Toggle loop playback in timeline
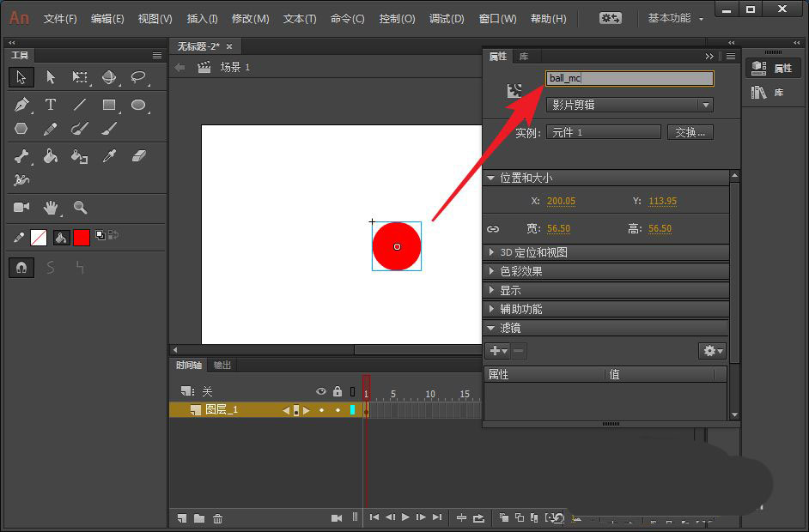This screenshot has height=532, width=809. 478,517
